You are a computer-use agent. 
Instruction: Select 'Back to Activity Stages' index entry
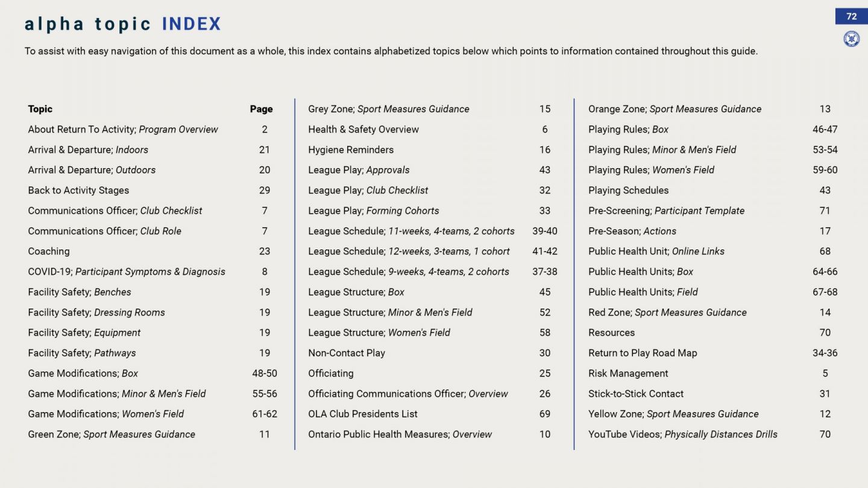click(78, 190)
